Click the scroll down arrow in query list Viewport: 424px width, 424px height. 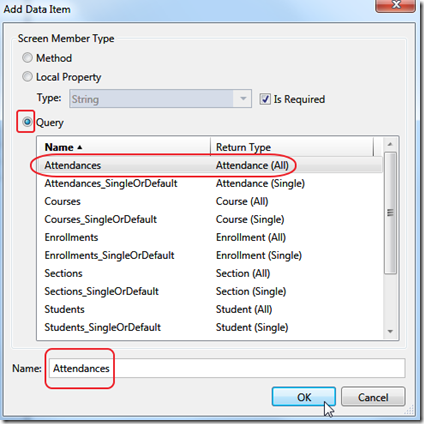pyautogui.click(x=390, y=331)
